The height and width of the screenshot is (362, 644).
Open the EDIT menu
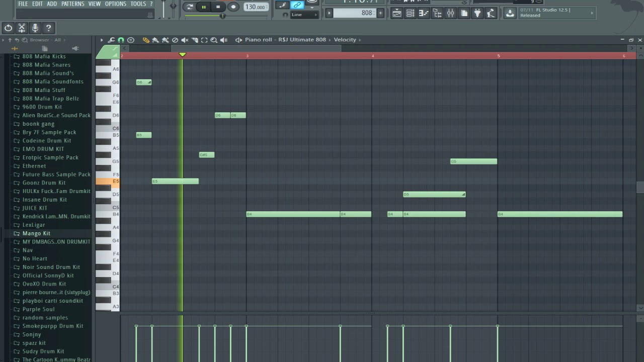37,4
